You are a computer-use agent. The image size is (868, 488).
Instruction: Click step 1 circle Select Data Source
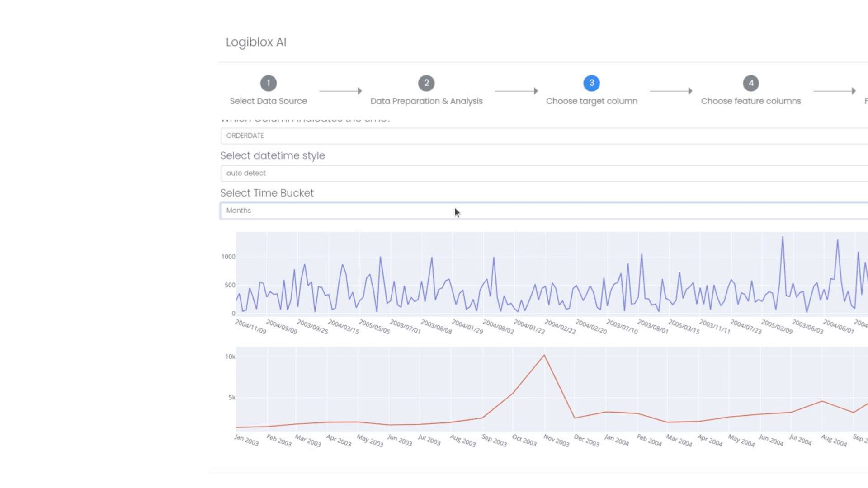click(269, 83)
